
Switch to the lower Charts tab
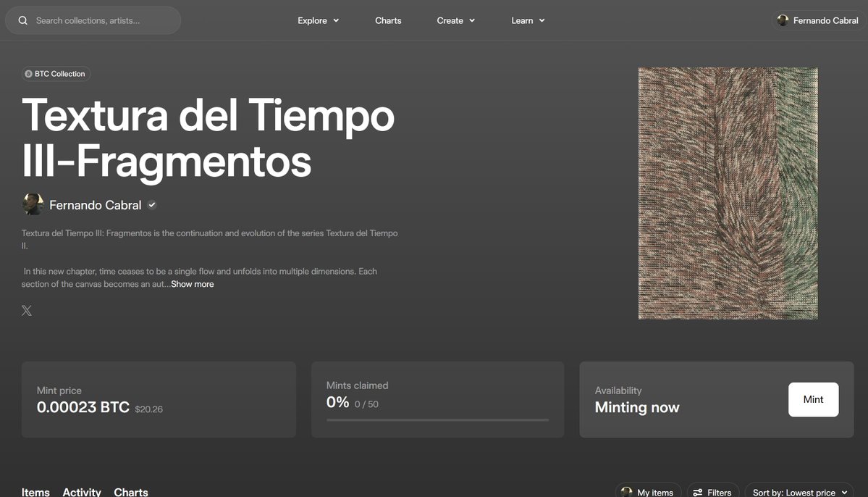130,492
